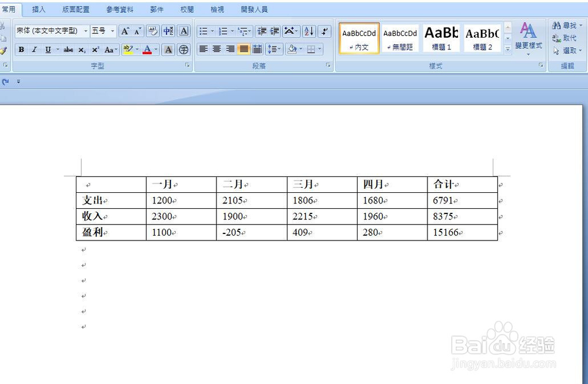
Task: Insert enclosed character
Action: (x=183, y=49)
